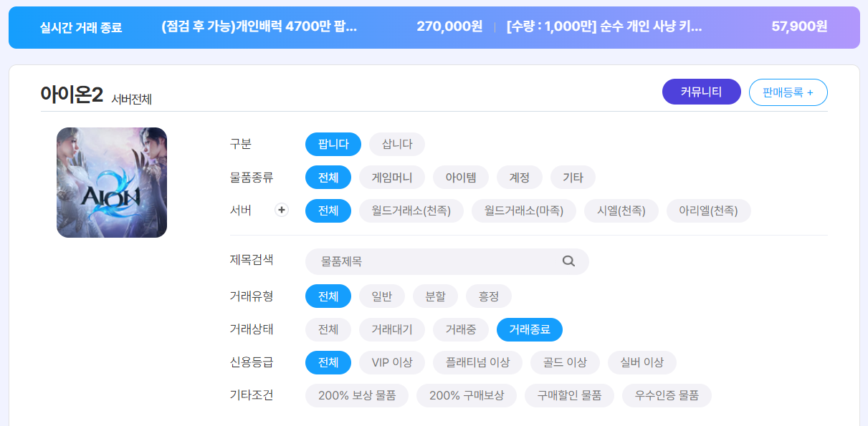Click the 판매등록 + button
Image resolution: width=868 pixels, height=426 pixels.
point(788,92)
